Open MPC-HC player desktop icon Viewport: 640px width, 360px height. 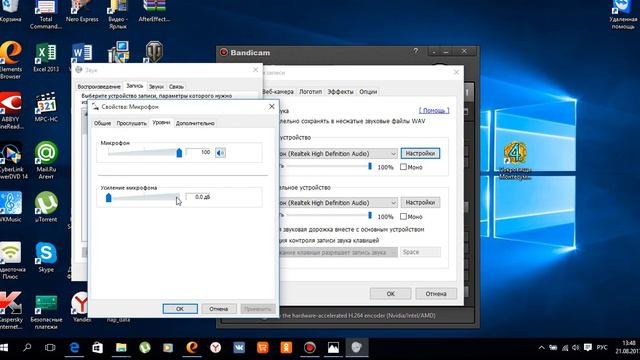coord(46,107)
